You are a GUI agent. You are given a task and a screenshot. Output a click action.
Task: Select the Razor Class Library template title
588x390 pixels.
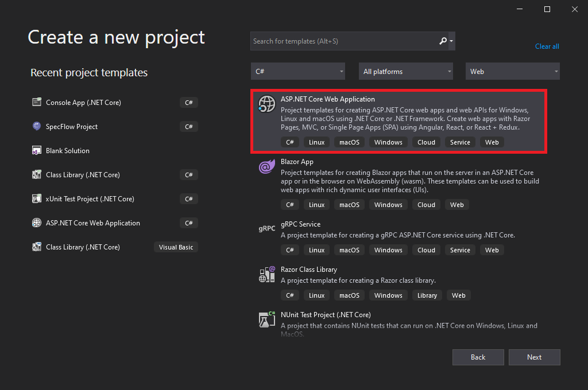click(x=308, y=270)
